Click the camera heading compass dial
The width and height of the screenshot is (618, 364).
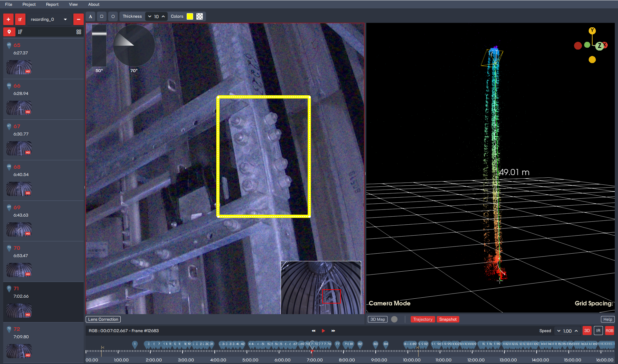pos(134,46)
